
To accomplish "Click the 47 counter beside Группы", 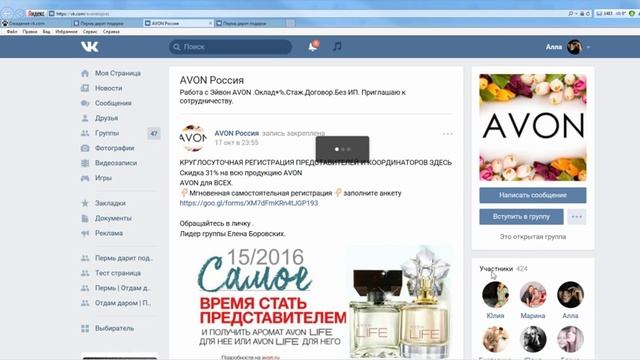I will pos(154,133).
